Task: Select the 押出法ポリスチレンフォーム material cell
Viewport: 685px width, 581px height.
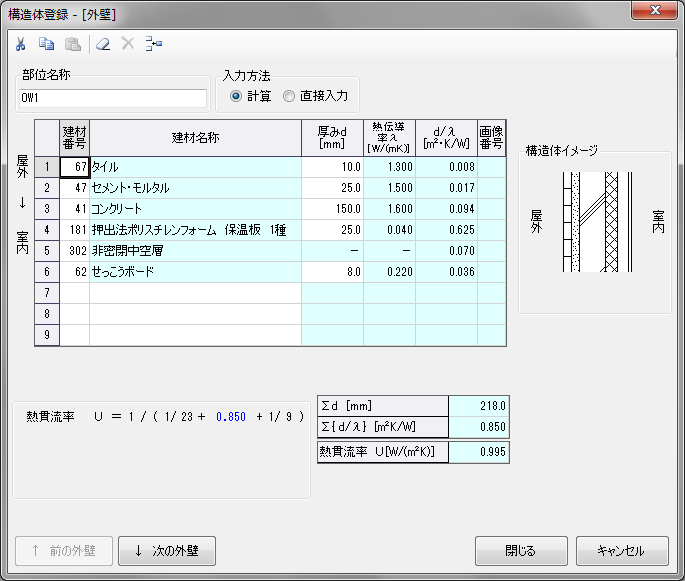Action: tap(195, 230)
